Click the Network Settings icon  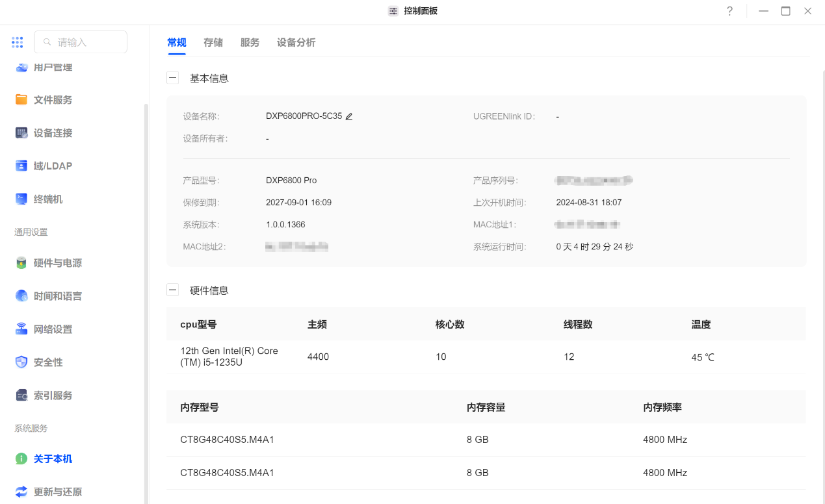21,329
